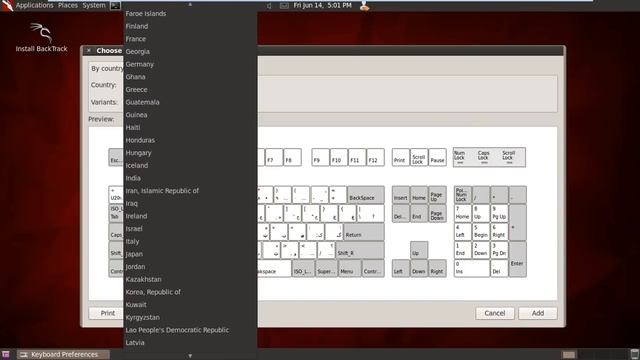Click the Cancel button
Screen dimensions: 640x360
coord(495,313)
